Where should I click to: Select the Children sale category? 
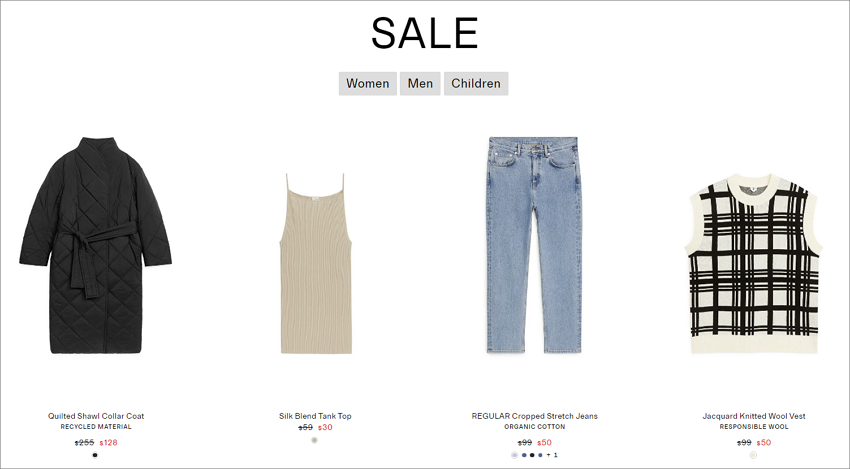pyautogui.click(x=476, y=83)
